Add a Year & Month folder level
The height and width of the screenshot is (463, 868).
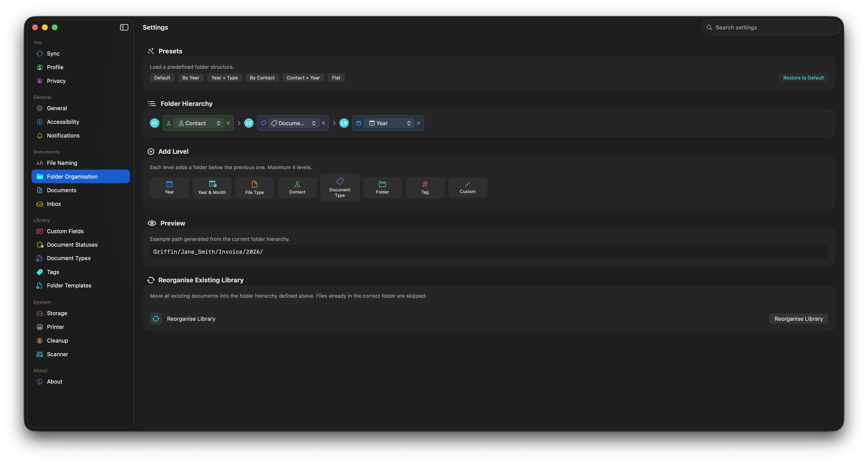pyautogui.click(x=212, y=187)
